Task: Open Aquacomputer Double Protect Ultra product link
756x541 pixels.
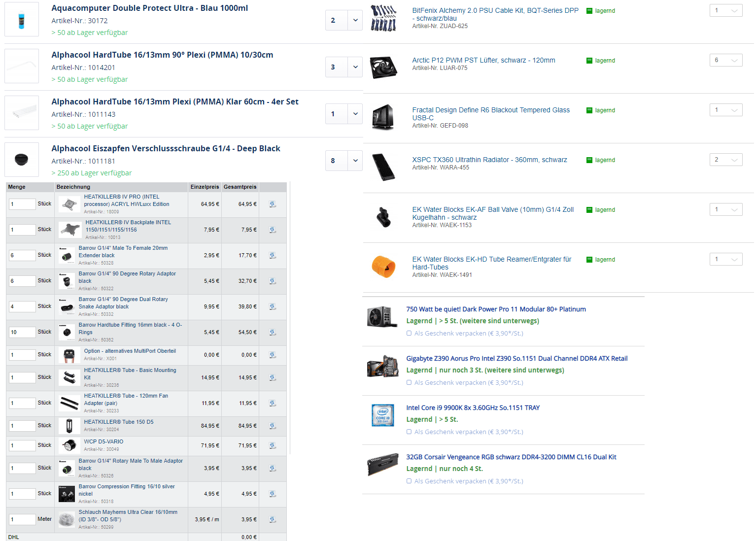Action: pos(150,8)
